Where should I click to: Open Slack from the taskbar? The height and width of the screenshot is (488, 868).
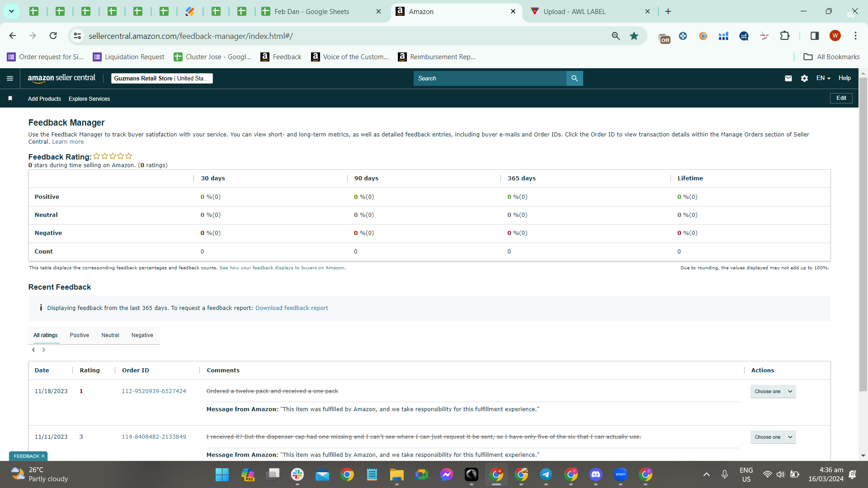pyautogui.click(x=297, y=474)
